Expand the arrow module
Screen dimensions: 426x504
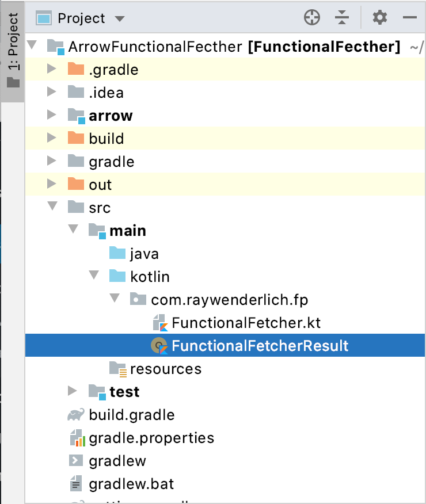click(x=52, y=115)
